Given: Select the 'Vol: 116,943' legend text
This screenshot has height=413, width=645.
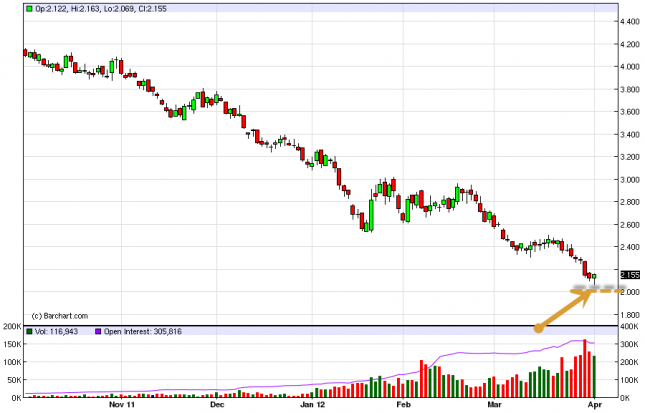Looking at the screenshot, I should [56, 331].
